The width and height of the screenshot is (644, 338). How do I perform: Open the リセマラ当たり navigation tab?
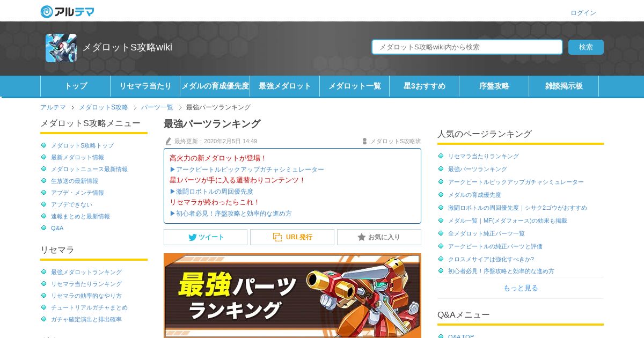pos(145,86)
